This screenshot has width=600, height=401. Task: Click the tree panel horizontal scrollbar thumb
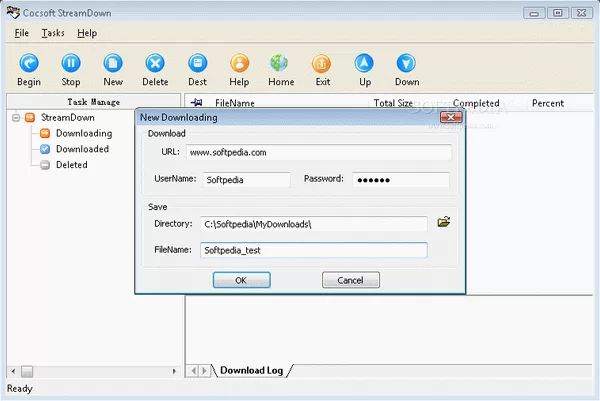click(x=27, y=371)
